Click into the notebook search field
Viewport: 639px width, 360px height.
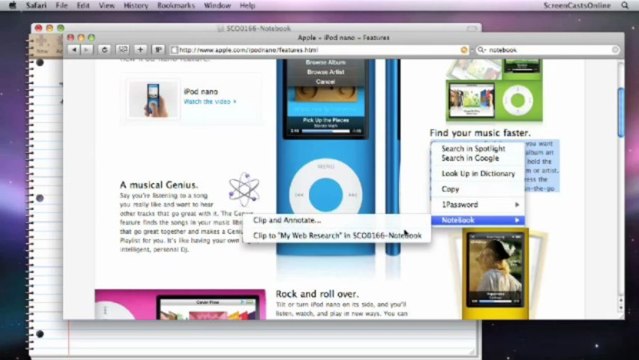click(x=548, y=50)
